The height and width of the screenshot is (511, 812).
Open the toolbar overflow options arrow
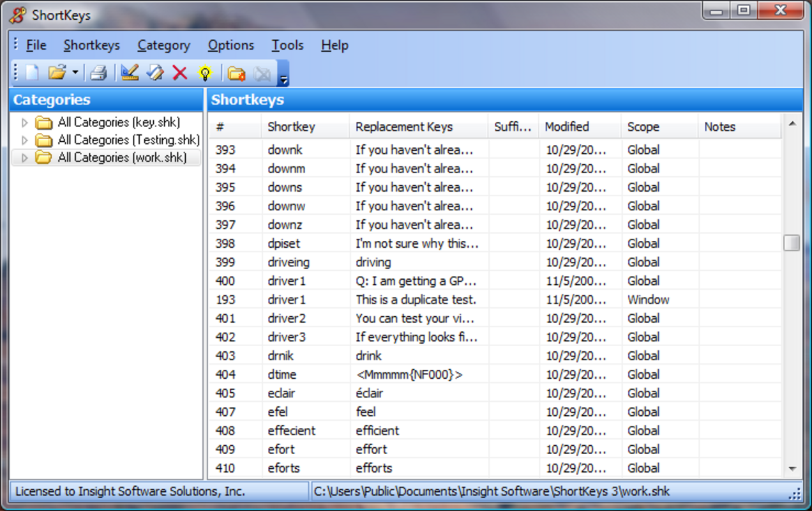point(283,76)
